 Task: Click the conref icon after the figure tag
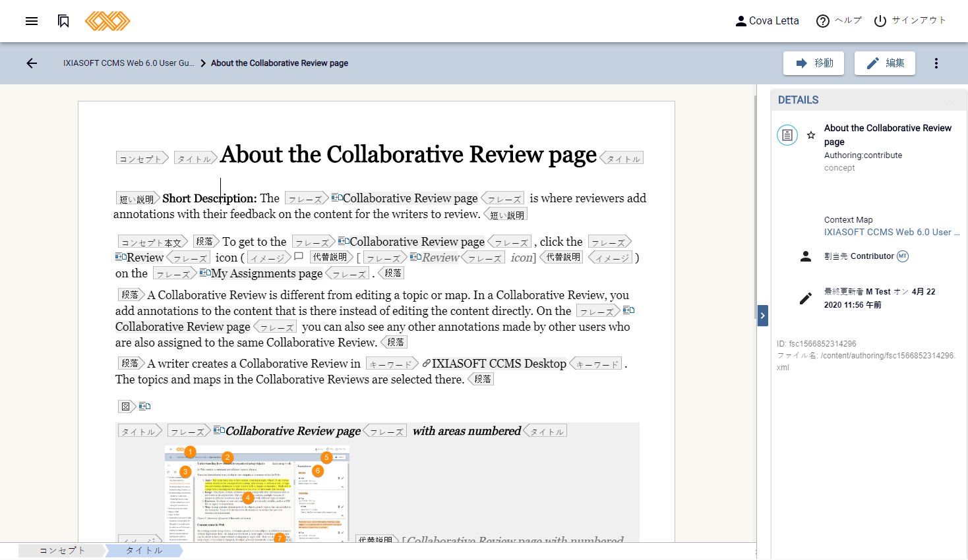coord(144,406)
